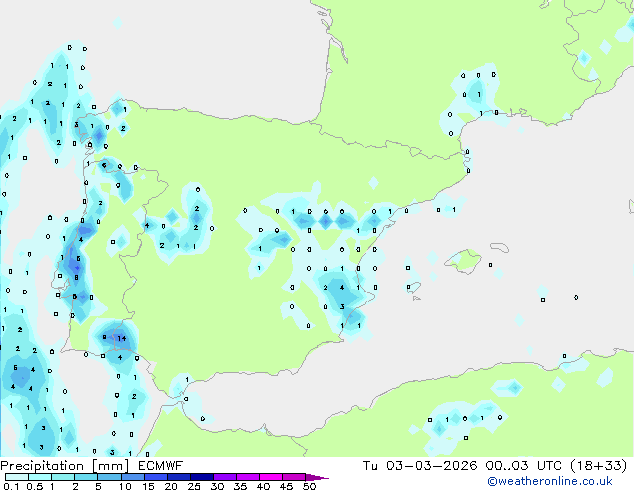Select the arrow tip ending the colour scale
The width and height of the screenshot is (634, 490).
tap(317, 477)
